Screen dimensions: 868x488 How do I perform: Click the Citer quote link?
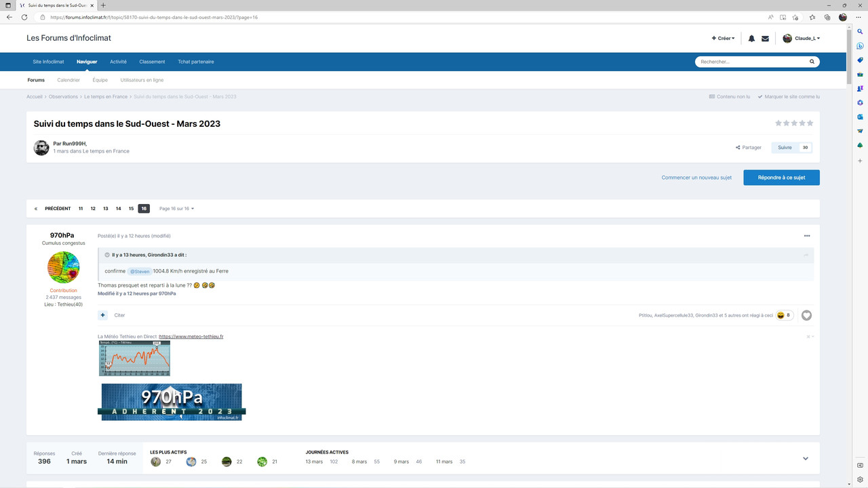tap(119, 315)
